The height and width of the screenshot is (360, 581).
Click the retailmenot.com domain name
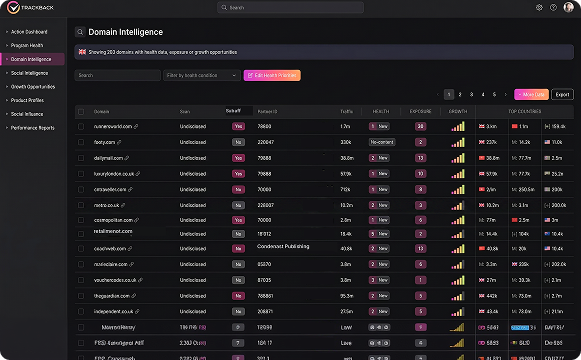(x=113, y=231)
